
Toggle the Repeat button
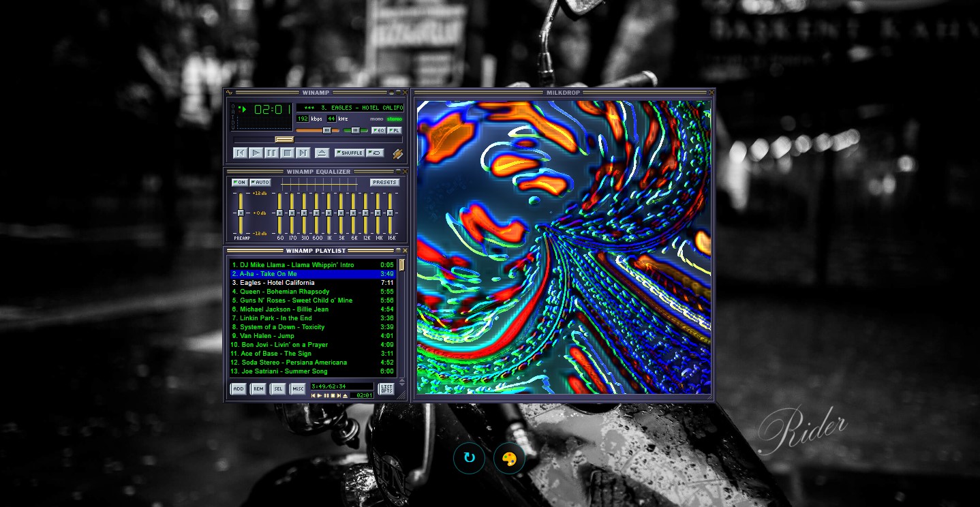[x=376, y=153]
